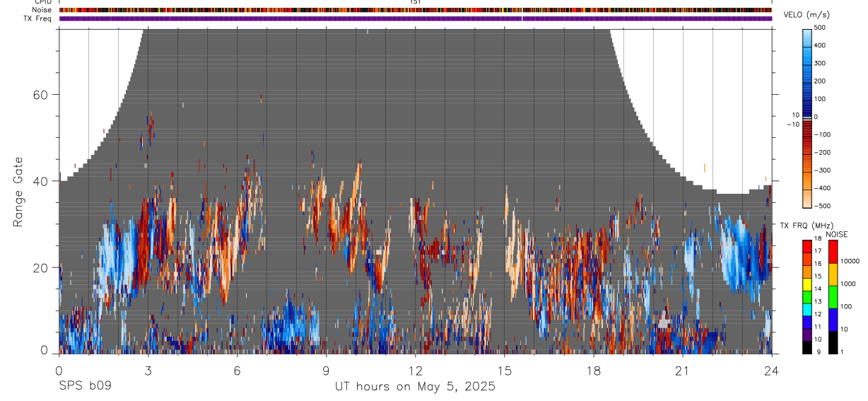868x401 pixels.
Task: Click the yellow 14-15 MHz frequency swatch
Action: coord(807,284)
